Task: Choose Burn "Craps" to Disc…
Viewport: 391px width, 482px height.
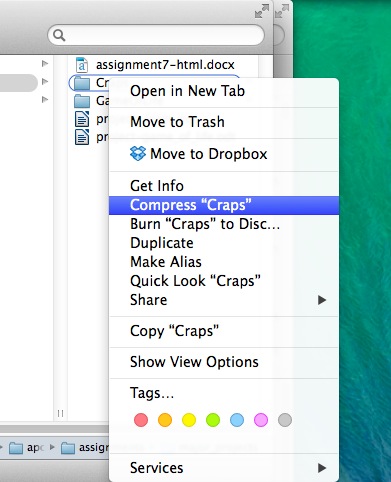Action: 224,224
